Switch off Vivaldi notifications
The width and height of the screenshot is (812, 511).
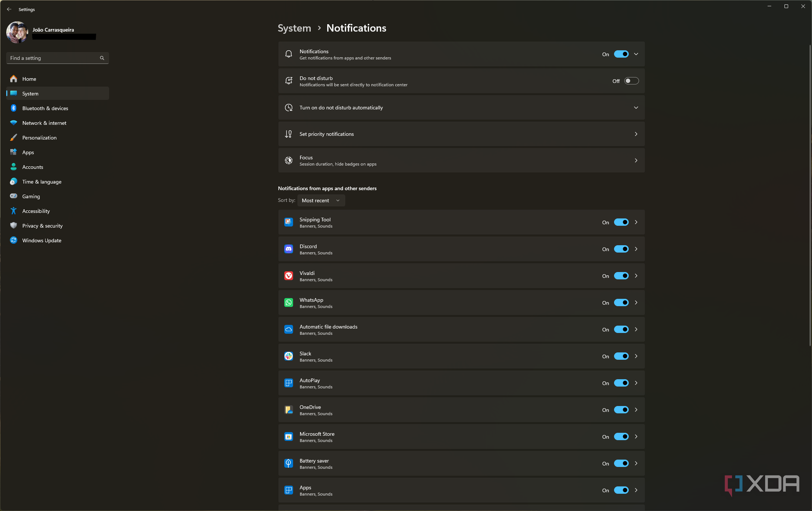pyautogui.click(x=621, y=276)
